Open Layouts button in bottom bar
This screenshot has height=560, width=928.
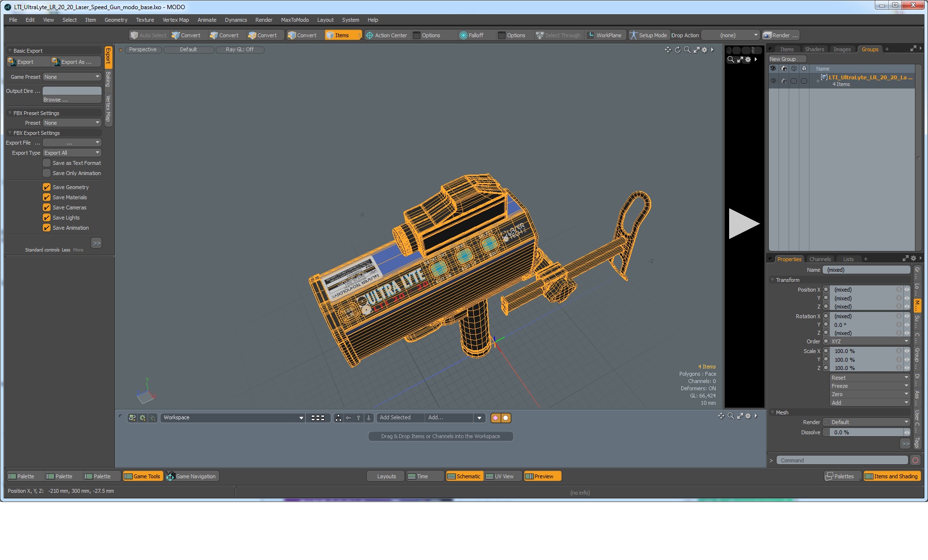(x=386, y=476)
